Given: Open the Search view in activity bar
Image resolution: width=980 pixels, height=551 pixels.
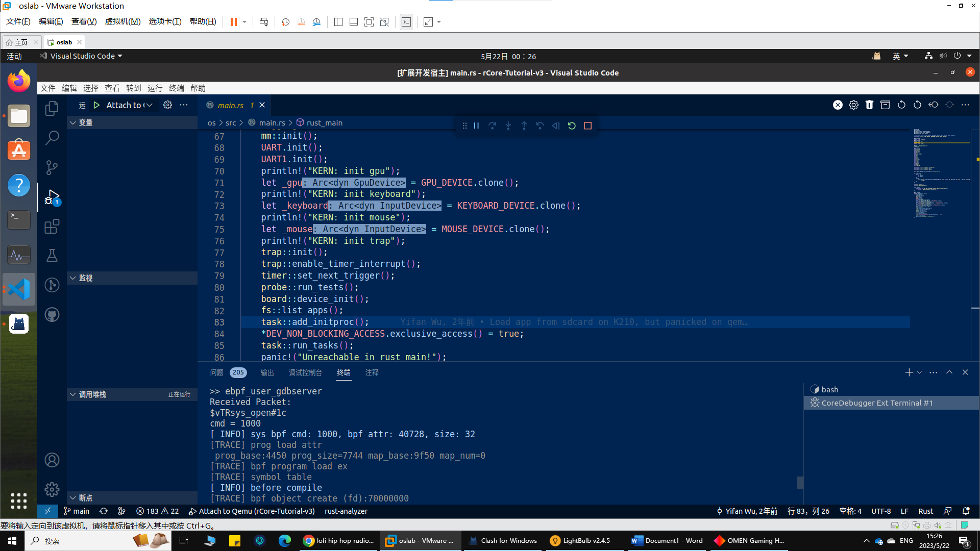Looking at the screenshot, I should point(52,137).
